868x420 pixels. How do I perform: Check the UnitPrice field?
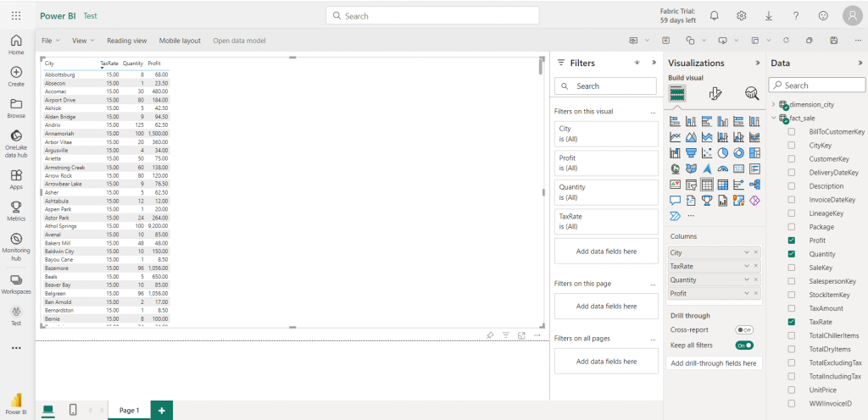point(792,390)
